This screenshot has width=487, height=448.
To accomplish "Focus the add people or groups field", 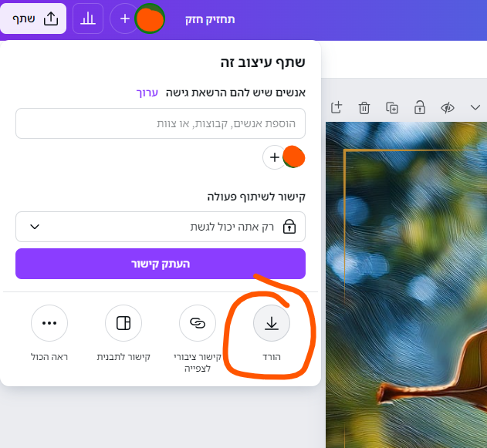I will point(161,123).
